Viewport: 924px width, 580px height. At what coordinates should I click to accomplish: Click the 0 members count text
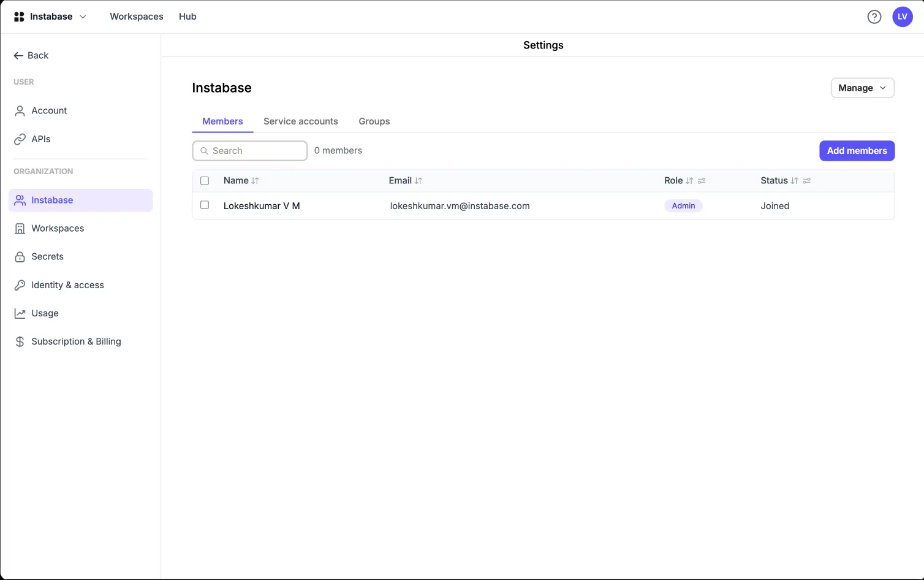pyautogui.click(x=338, y=151)
